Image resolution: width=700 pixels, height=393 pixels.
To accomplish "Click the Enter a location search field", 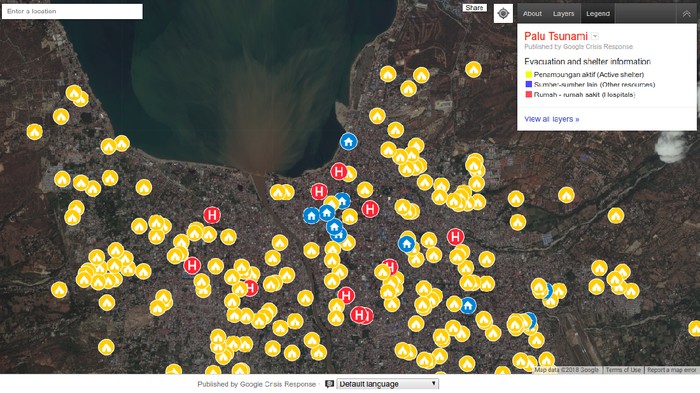I will (72, 11).
